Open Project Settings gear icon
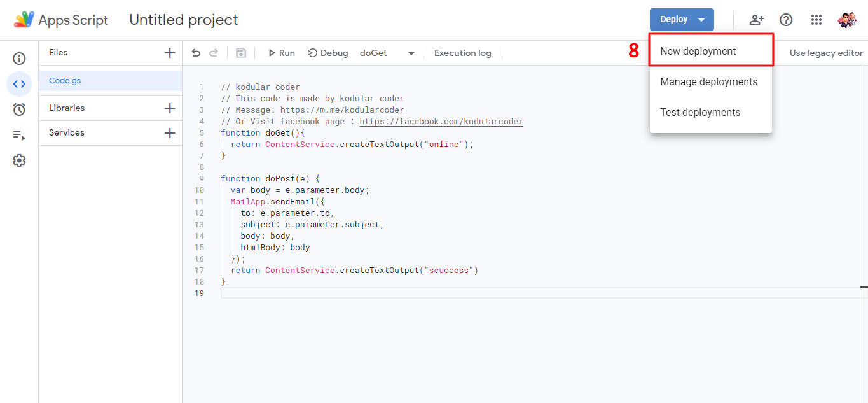Viewport: 868px width, 403px height. pyautogui.click(x=19, y=160)
